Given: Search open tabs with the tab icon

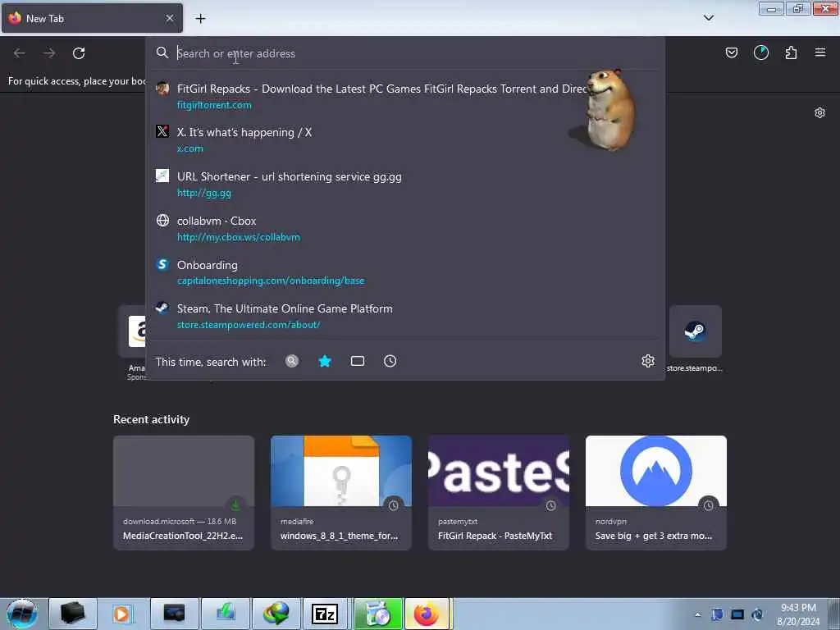Looking at the screenshot, I should (358, 361).
